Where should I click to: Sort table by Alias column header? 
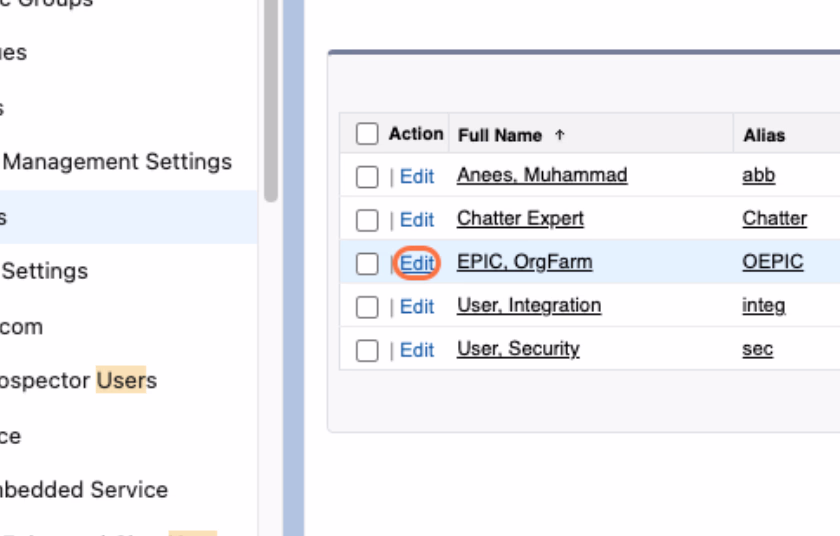764,135
